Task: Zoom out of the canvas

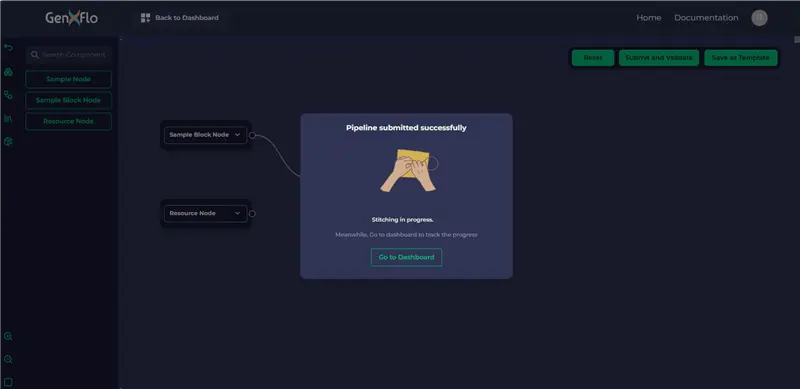Action: coord(8,359)
